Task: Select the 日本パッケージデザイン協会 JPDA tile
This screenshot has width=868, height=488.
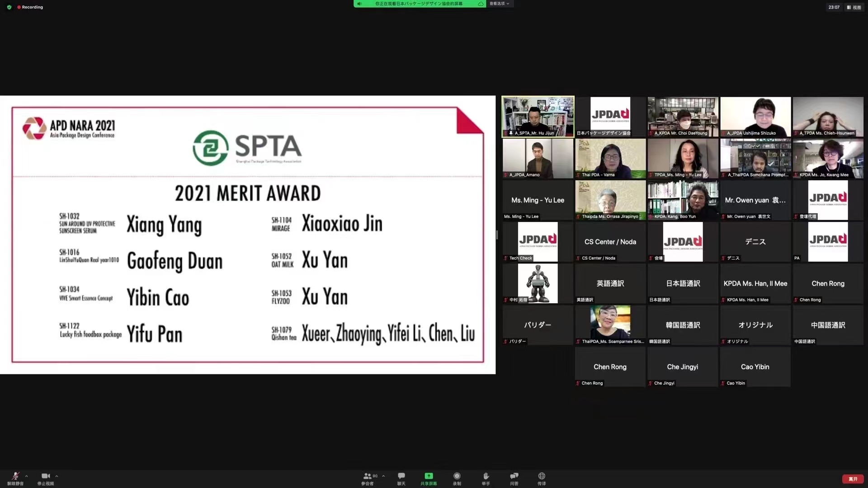Action: pos(610,117)
